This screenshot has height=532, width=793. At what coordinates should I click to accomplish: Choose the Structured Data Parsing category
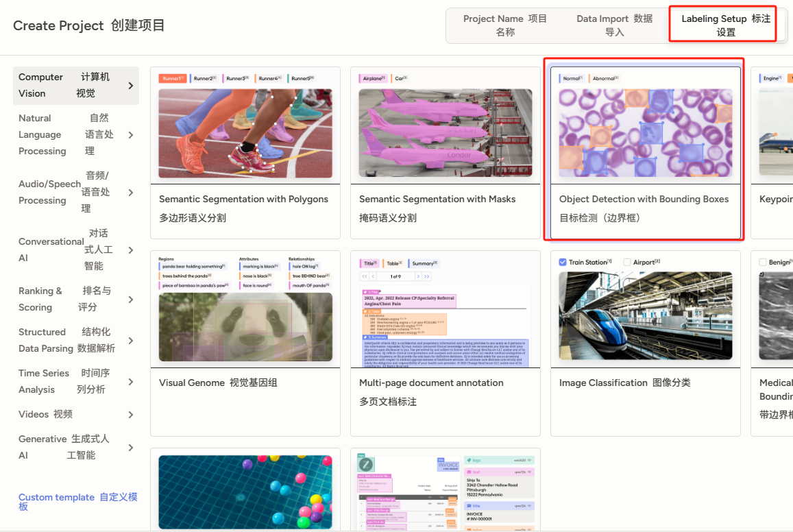coord(76,340)
